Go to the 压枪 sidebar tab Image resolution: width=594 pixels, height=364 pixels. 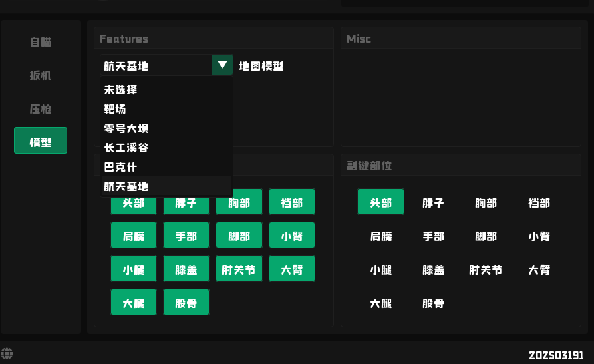click(41, 109)
